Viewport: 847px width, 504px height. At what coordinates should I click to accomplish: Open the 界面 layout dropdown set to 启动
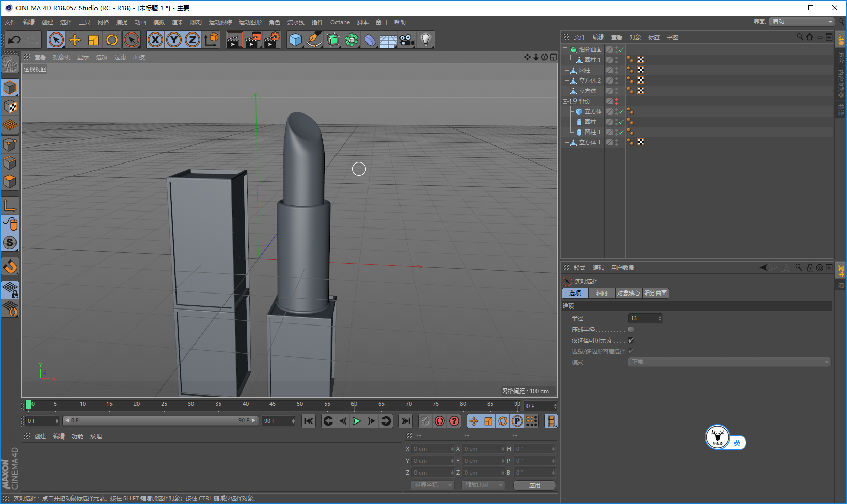[802, 22]
